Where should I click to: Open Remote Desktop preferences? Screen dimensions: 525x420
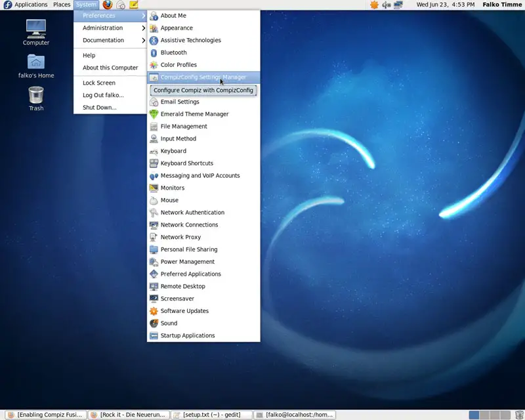click(203, 286)
